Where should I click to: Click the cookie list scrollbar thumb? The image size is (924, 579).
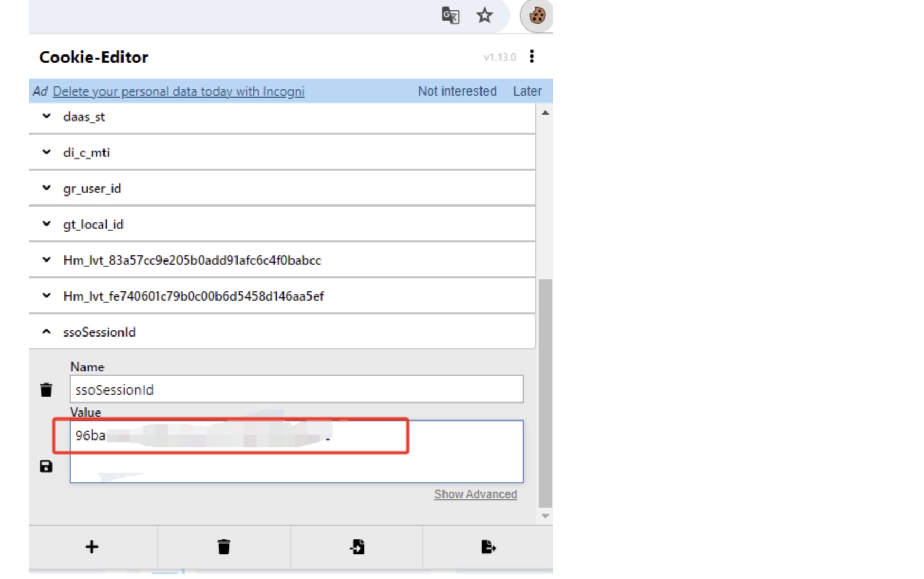[x=545, y=394]
